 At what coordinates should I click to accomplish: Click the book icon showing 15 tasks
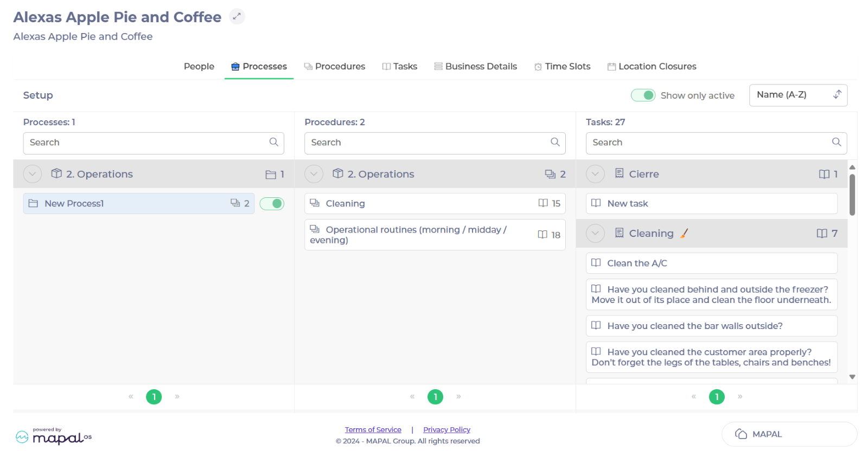(543, 203)
